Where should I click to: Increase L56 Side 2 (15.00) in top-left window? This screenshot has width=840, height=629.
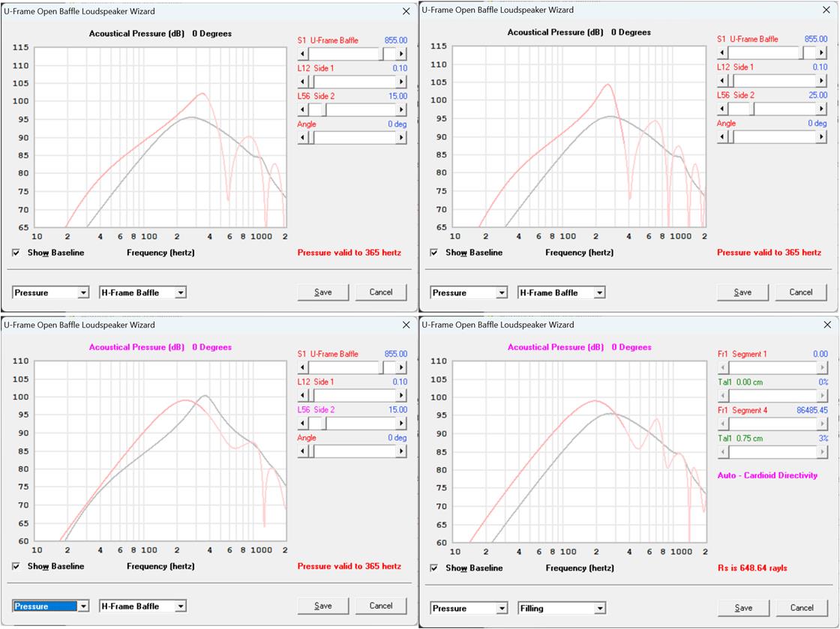[401, 109]
